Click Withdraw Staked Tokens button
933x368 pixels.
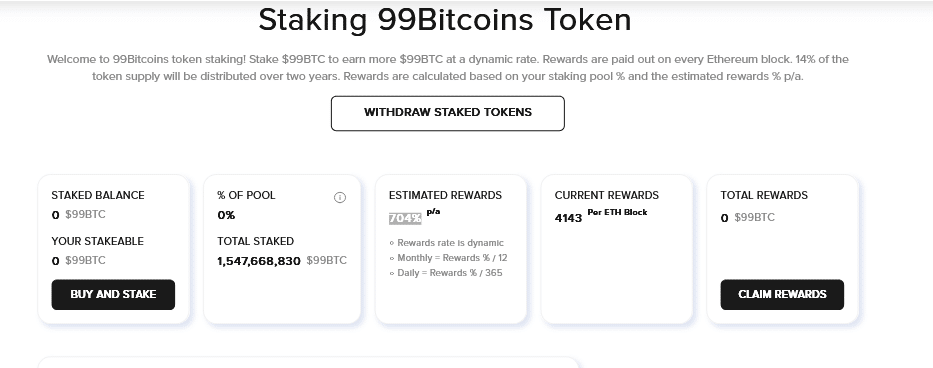(447, 113)
